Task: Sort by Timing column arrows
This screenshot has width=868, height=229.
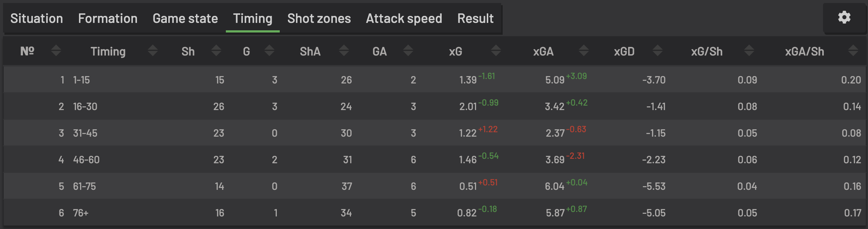Action: 153,51
